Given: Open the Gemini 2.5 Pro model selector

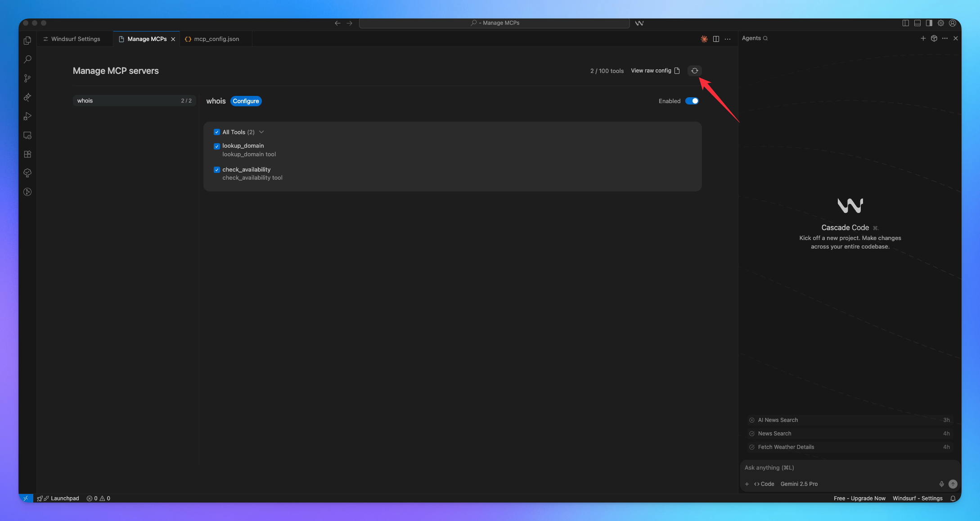Looking at the screenshot, I should 799,484.
